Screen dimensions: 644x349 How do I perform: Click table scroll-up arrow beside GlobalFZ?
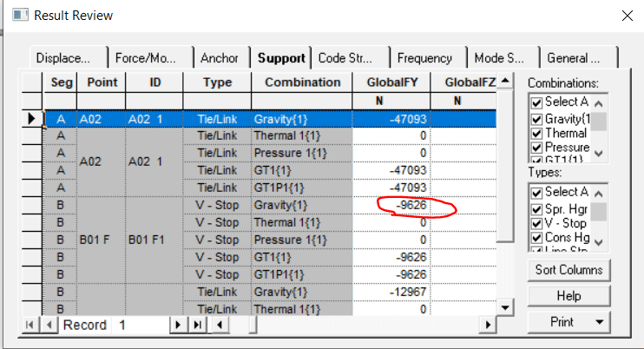click(505, 80)
